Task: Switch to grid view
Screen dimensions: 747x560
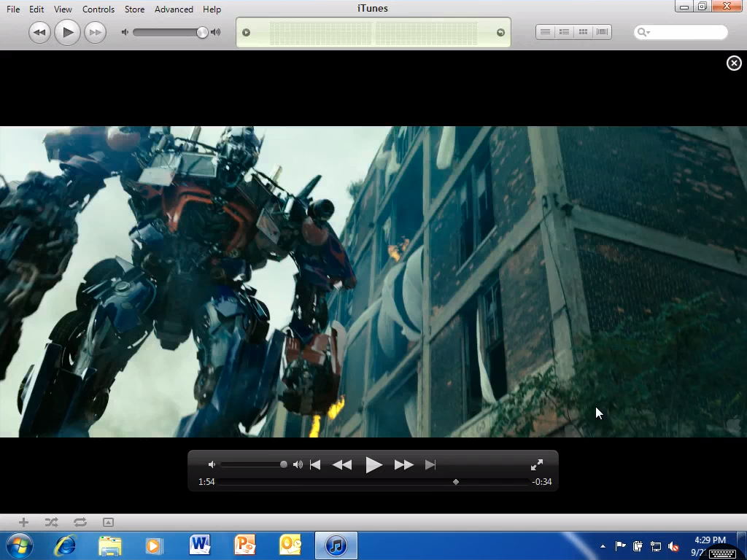Action: 583,32
